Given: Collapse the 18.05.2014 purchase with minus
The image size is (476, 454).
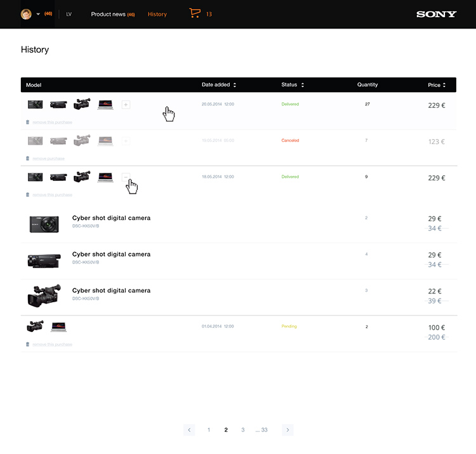Looking at the screenshot, I should click(126, 177).
